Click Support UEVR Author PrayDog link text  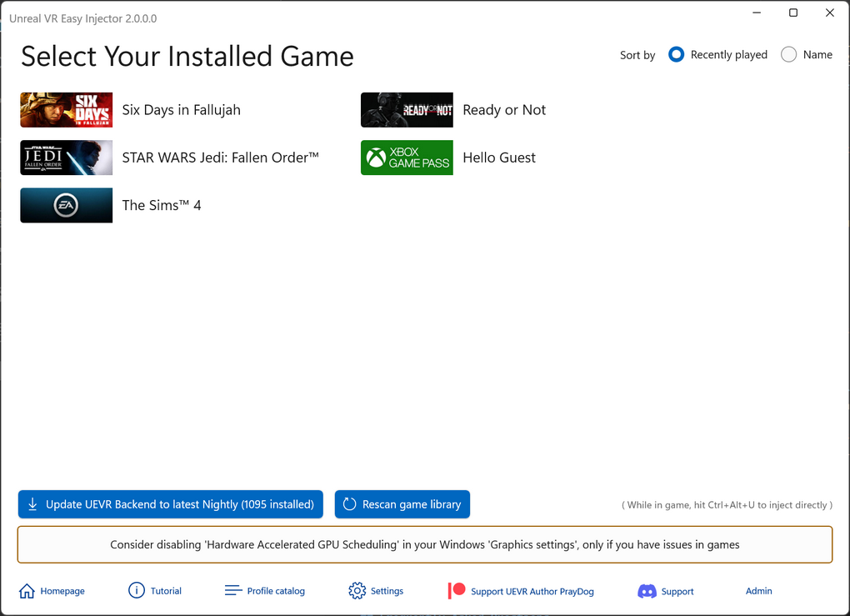(532, 592)
